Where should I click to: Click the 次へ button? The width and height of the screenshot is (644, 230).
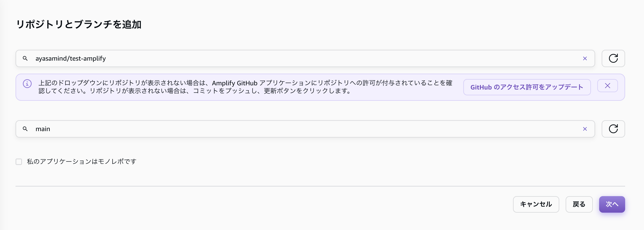(612, 204)
